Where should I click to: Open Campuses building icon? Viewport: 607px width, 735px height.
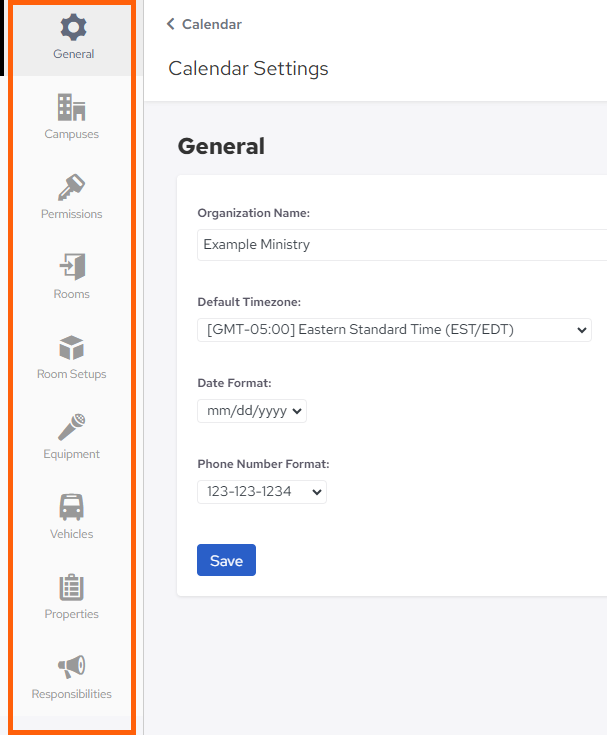click(x=71, y=107)
